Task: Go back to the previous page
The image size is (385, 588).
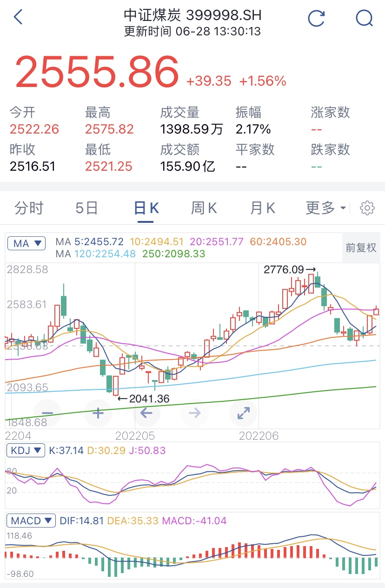Action: [x=18, y=16]
